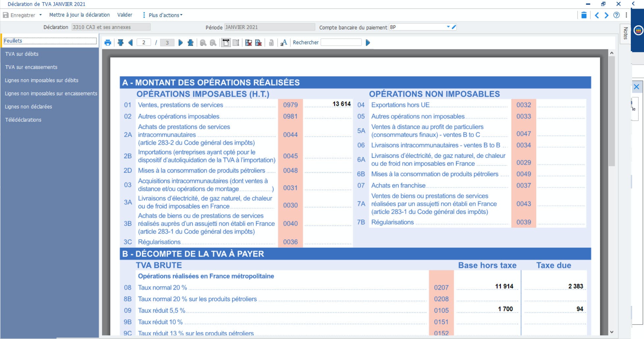The image size is (644, 339).
Task: Click the Période field JANVIER 2021
Action: pyautogui.click(x=270, y=27)
